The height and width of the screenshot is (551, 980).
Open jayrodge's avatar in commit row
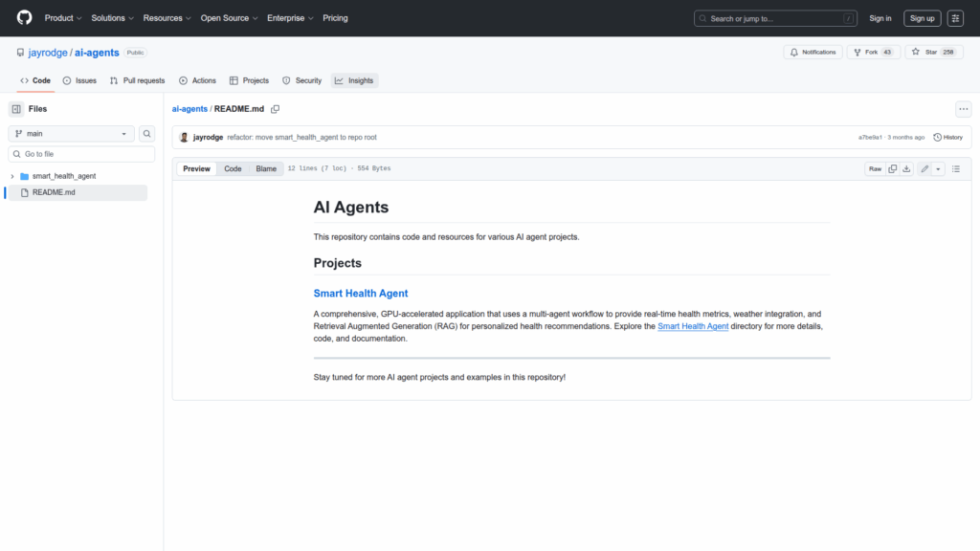tap(184, 138)
